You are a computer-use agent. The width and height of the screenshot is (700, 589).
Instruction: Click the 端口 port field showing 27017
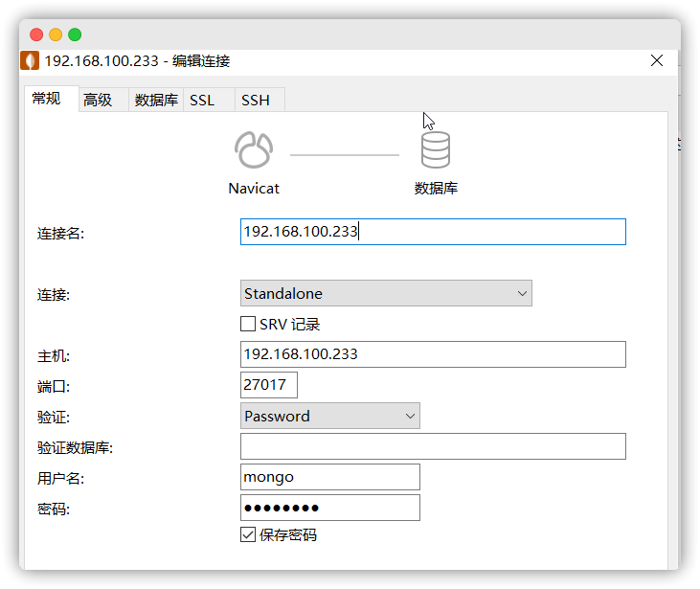(269, 385)
